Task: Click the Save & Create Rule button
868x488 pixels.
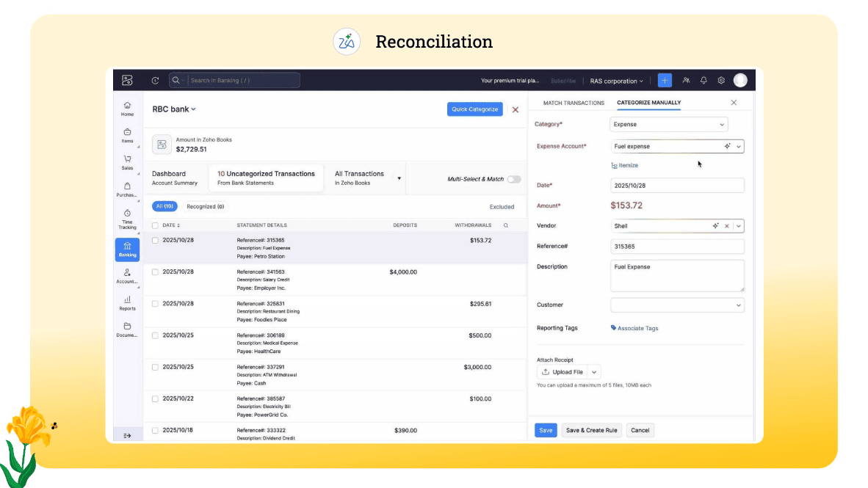Action: (591, 431)
